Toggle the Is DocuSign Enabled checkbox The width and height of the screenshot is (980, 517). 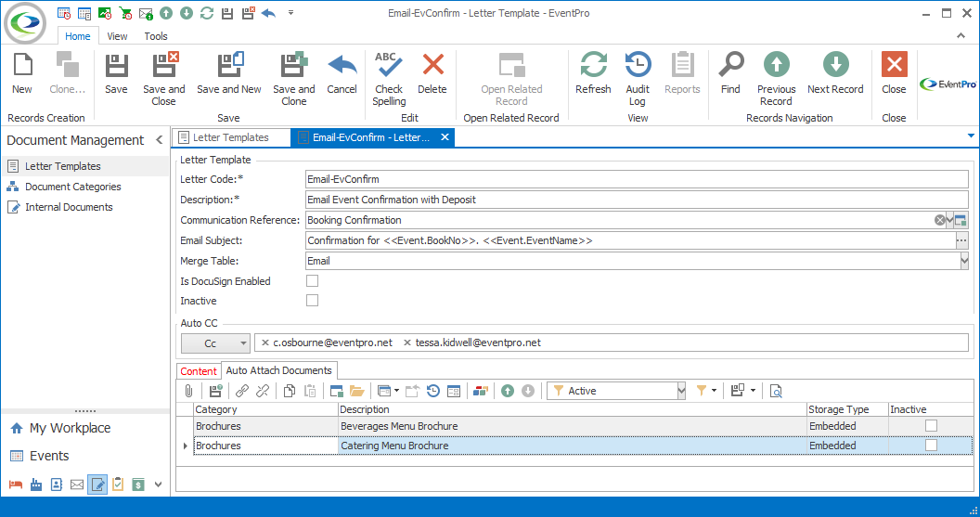(313, 281)
